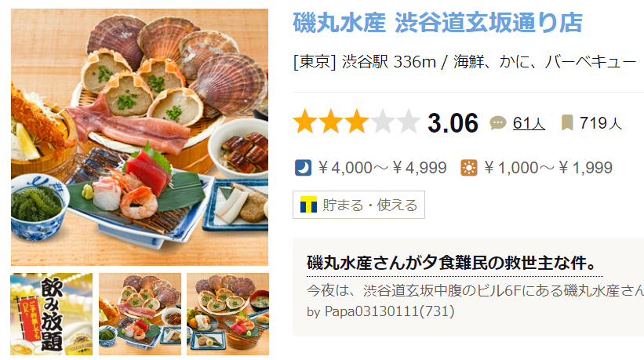The width and height of the screenshot is (644, 360).
Task: Click the first gold rating star
Action: point(305,122)
